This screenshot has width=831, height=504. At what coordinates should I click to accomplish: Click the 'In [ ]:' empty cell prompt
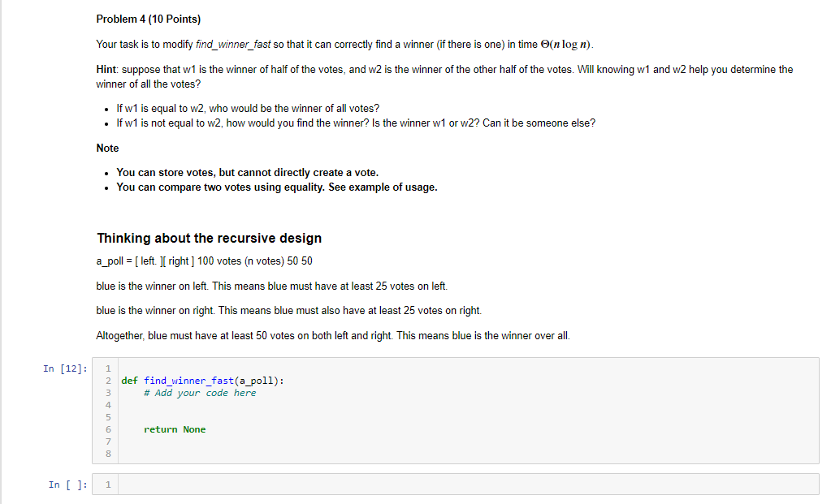tap(64, 485)
